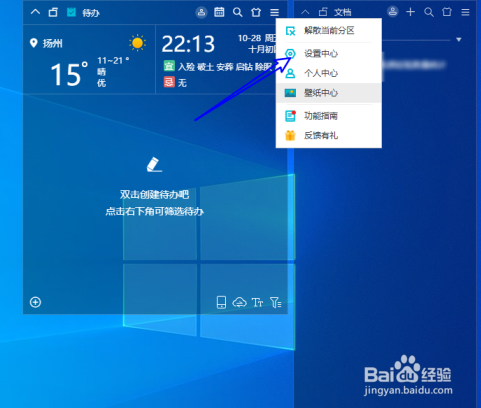Collapse the 文档 panel with chevron
481x408 pixels.
pyautogui.click(x=305, y=12)
